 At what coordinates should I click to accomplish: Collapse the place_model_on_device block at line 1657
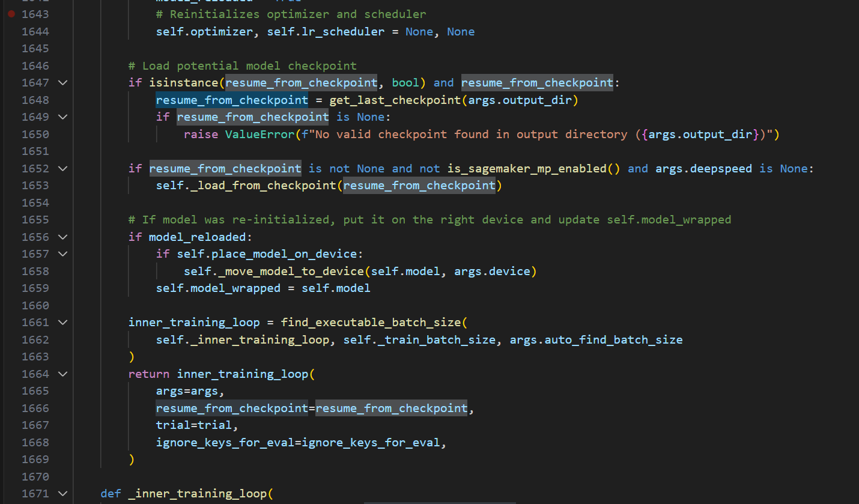tap(62, 254)
